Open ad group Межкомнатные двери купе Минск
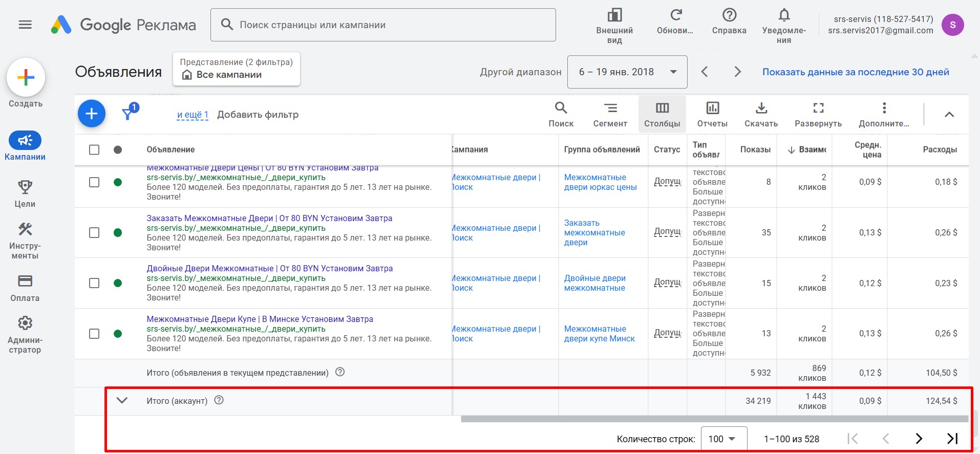980x454 pixels. 599,334
